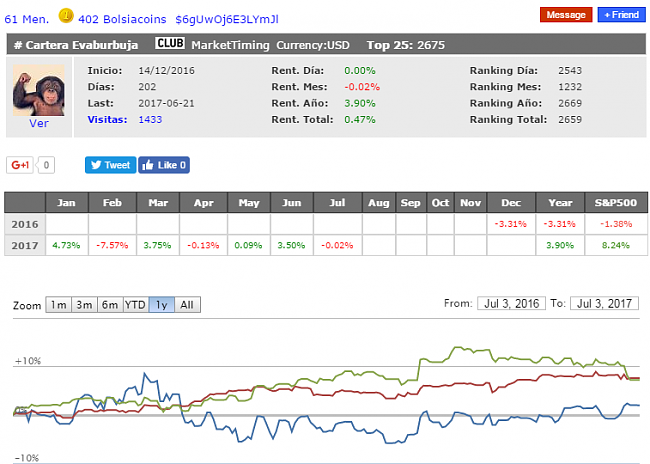Click the gold Bolsiacoins coin icon

(66, 16)
